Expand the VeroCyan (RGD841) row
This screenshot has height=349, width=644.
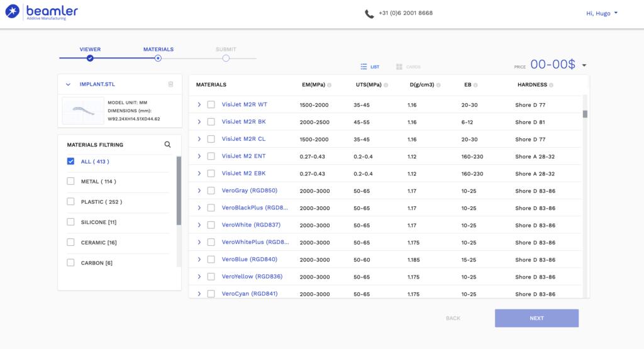coord(199,294)
